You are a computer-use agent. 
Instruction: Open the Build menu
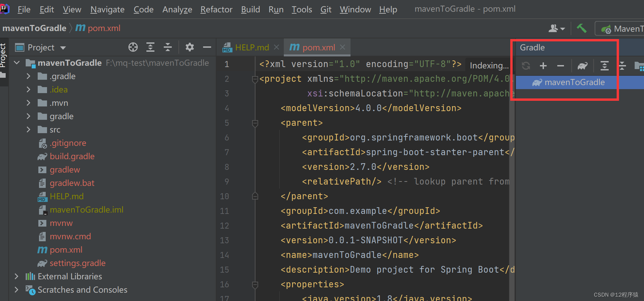pos(250,10)
